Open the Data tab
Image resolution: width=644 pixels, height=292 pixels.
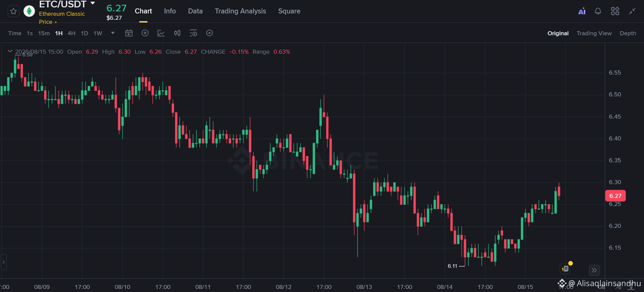click(195, 11)
